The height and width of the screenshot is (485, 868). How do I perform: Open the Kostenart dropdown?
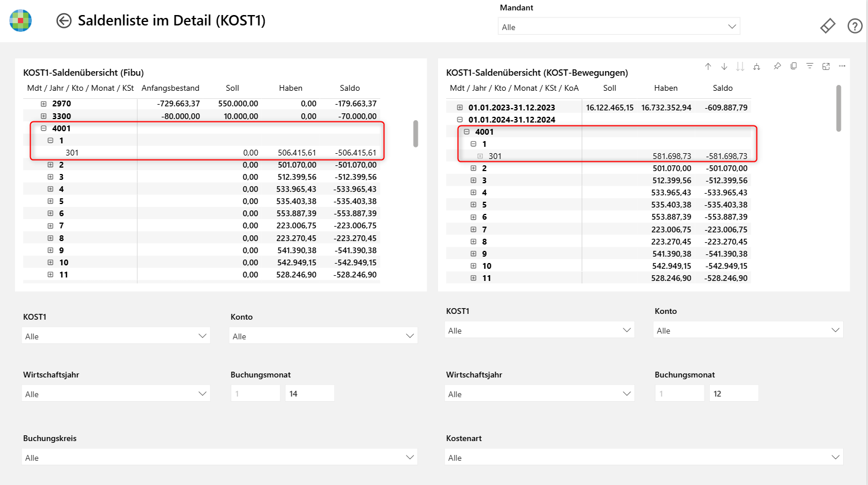pos(644,458)
